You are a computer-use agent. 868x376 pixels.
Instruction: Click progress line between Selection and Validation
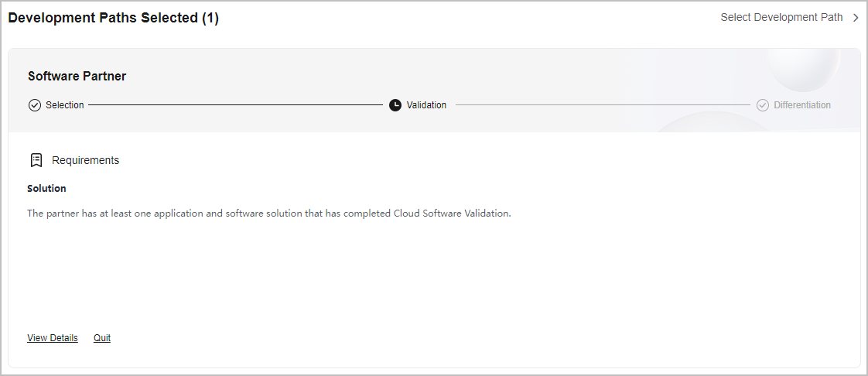[x=235, y=105]
